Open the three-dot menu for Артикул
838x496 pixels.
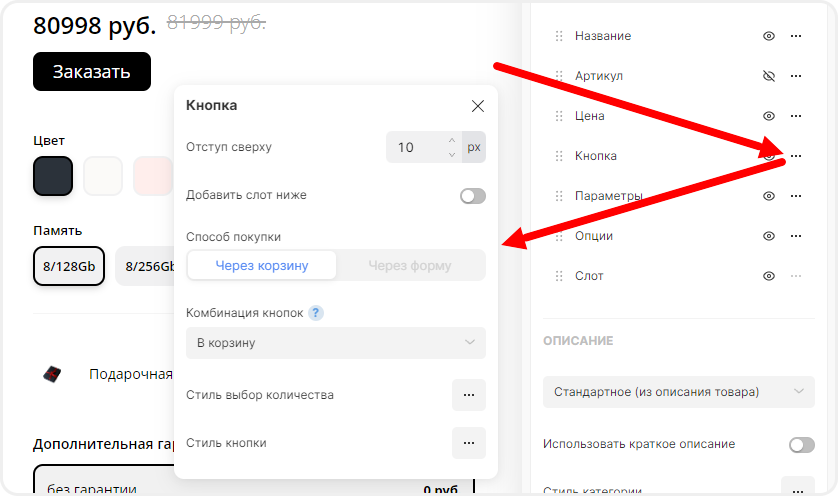(x=796, y=76)
